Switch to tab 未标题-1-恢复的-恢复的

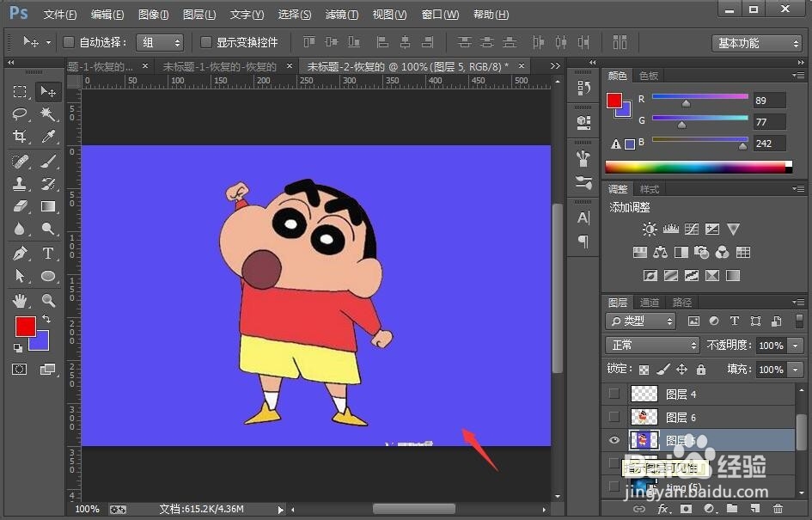220,67
